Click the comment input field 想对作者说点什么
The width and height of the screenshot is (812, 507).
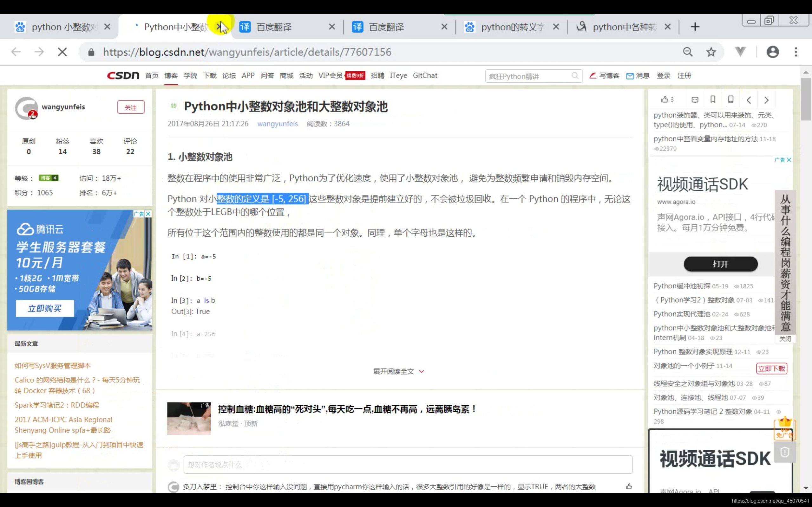pyautogui.click(x=408, y=465)
